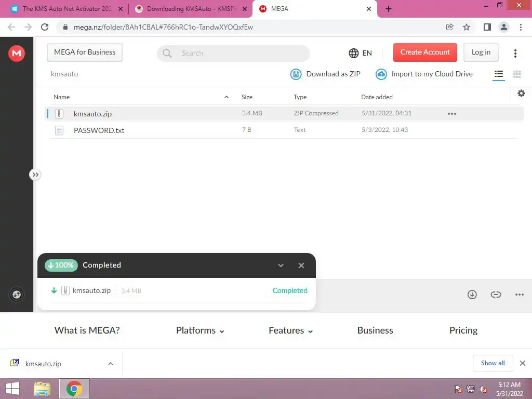Click the Log in button
This screenshot has height=399, width=532.
tap(481, 52)
